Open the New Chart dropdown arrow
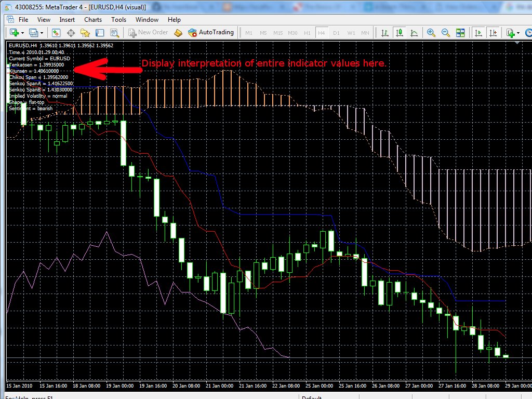Screen dimensions: 532x399 (22, 32)
